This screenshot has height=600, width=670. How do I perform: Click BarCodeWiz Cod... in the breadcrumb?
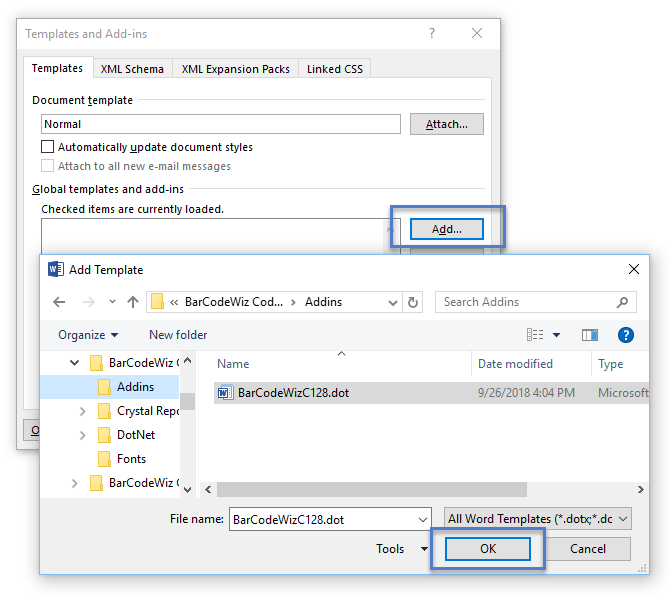click(234, 302)
